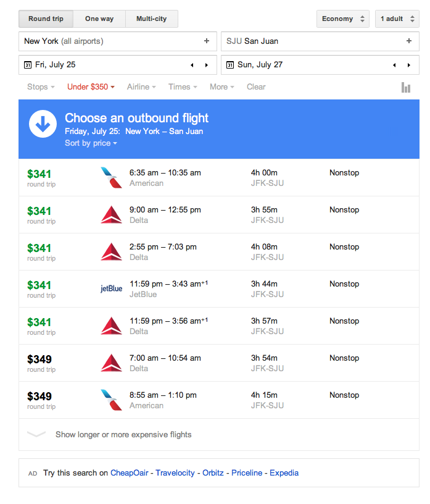Open calendar icon for Fri, July 25

[x=27, y=65]
